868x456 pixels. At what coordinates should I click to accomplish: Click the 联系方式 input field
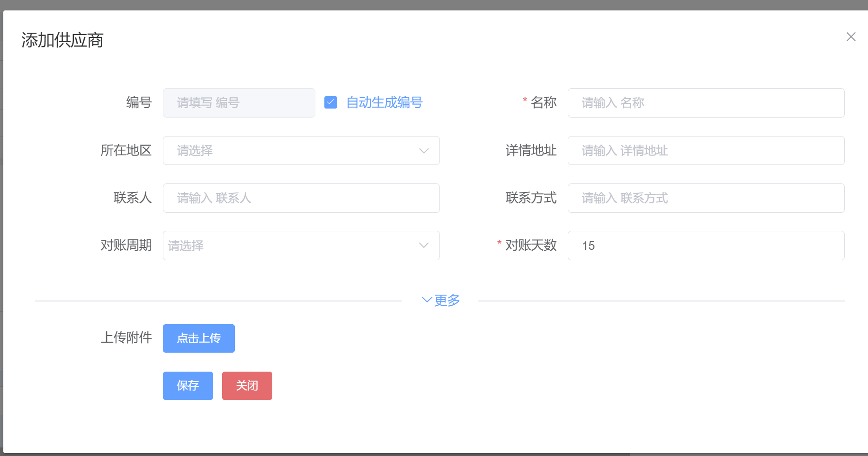pyautogui.click(x=706, y=198)
